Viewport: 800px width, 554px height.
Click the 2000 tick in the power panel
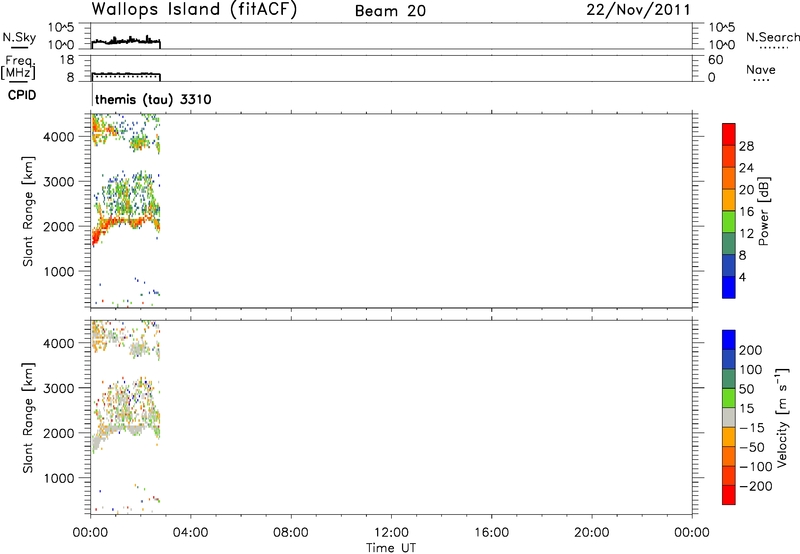click(x=59, y=226)
